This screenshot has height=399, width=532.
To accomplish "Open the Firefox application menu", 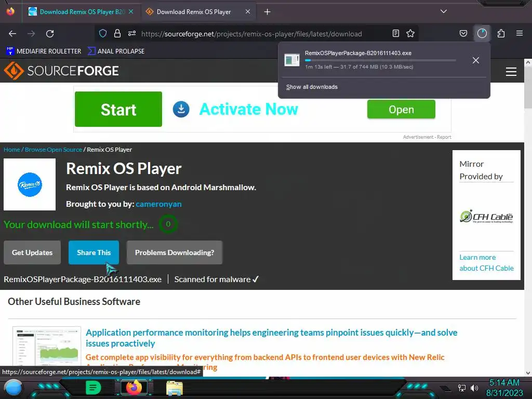I will click(520, 33).
